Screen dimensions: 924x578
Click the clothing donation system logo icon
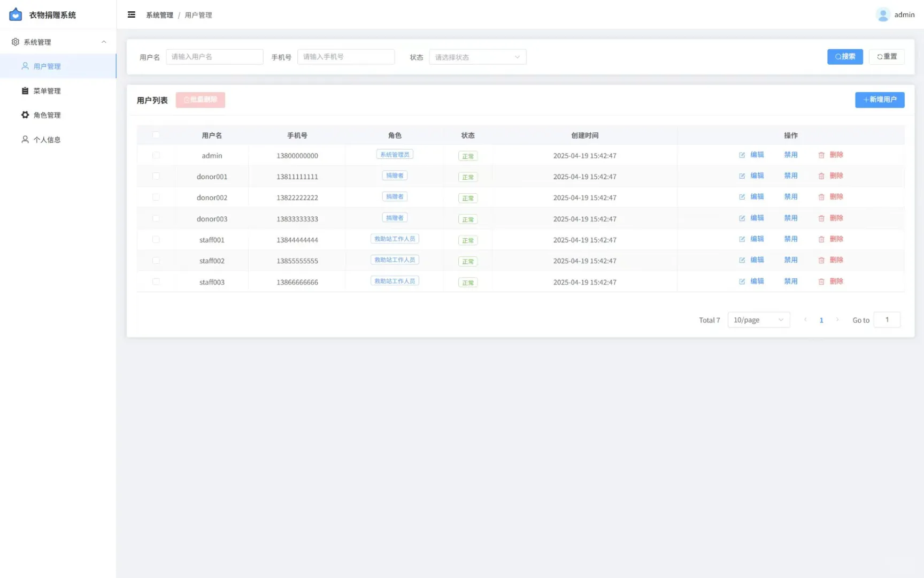coord(16,14)
